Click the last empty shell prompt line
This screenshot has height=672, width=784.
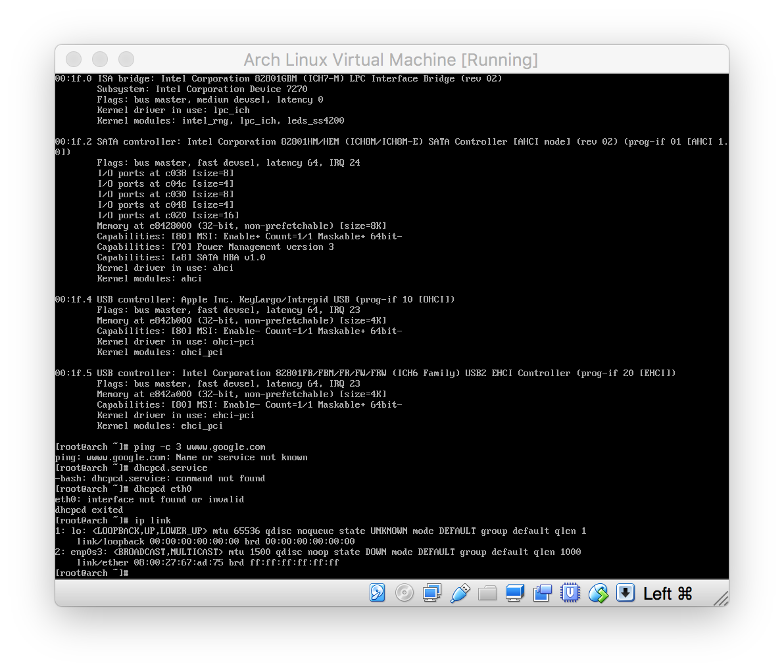coord(92,573)
